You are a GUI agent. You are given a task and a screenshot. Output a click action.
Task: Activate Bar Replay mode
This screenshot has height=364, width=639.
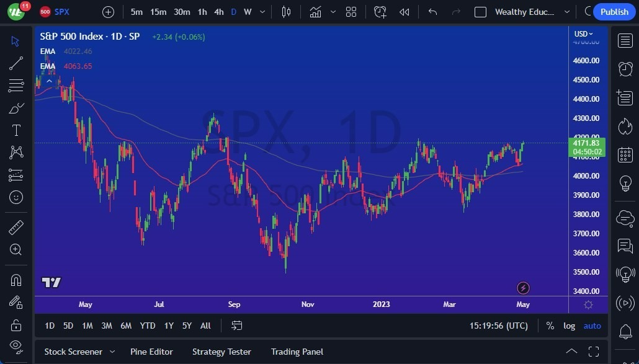[x=404, y=12]
